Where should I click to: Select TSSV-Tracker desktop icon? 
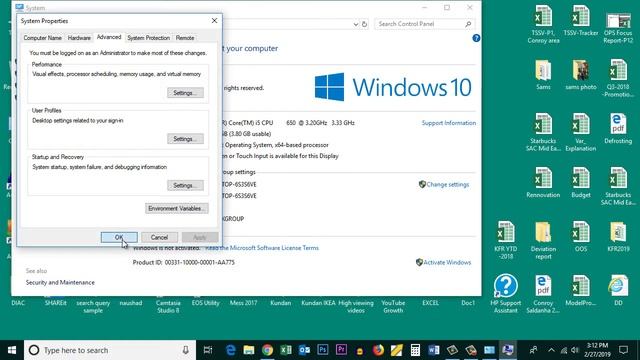click(580, 21)
